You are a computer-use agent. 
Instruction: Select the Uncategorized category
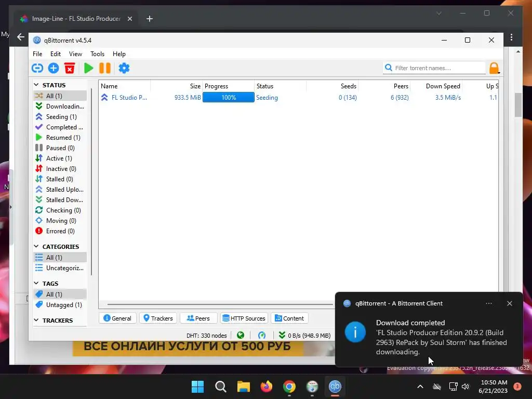pos(60,268)
